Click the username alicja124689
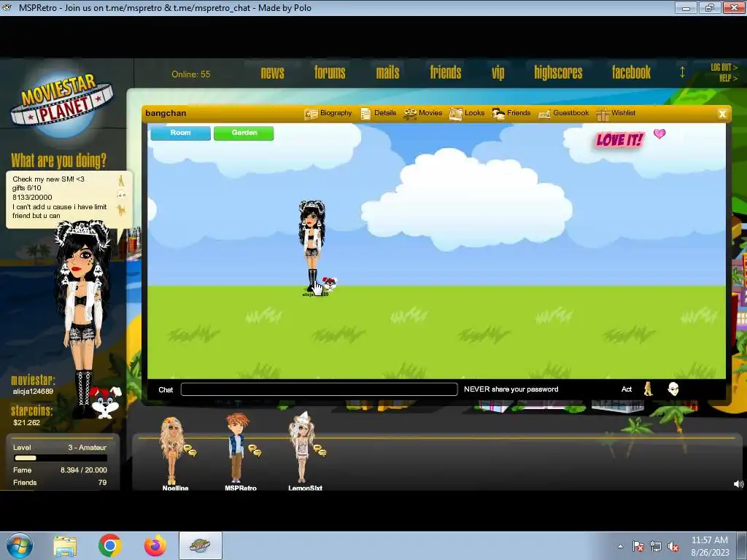Screen dimensions: 747x560 click(x=33, y=392)
